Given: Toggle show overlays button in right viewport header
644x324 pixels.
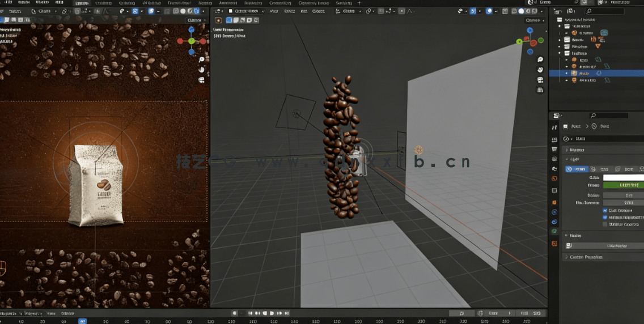Looking at the screenshot, I should click(489, 11).
